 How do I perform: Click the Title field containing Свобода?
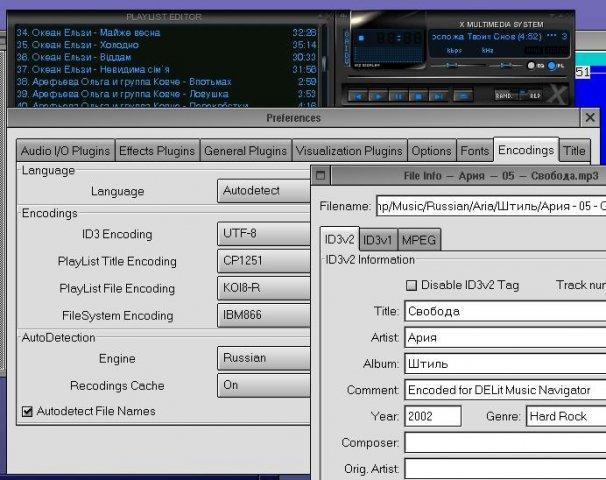click(505, 311)
